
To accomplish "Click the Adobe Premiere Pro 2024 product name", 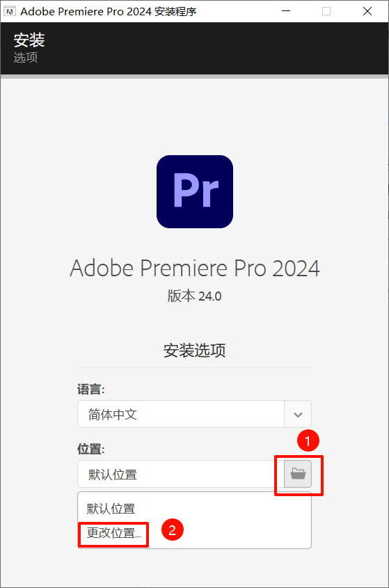I will (x=195, y=268).
